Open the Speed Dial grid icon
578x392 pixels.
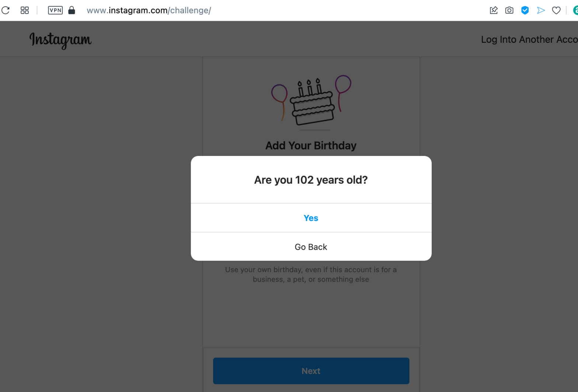(x=25, y=10)
